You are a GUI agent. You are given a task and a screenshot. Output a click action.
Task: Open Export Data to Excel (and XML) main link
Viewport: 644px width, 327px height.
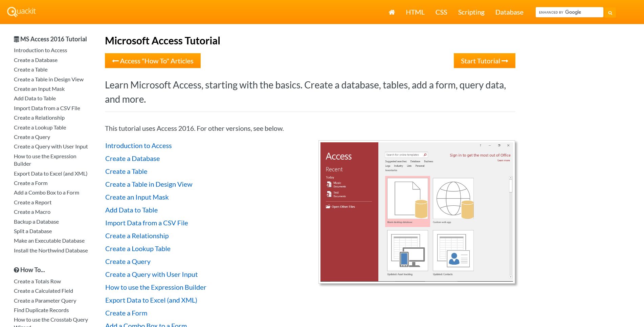pos(151,300)
